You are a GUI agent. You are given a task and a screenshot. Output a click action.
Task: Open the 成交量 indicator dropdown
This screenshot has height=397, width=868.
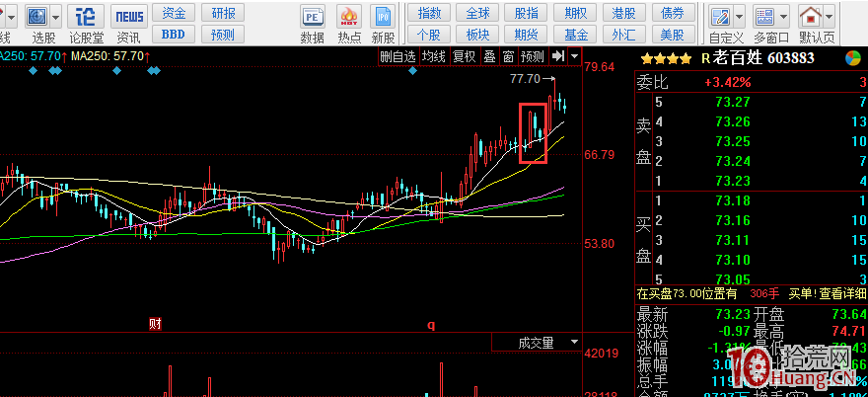click(x=573, y=342)
